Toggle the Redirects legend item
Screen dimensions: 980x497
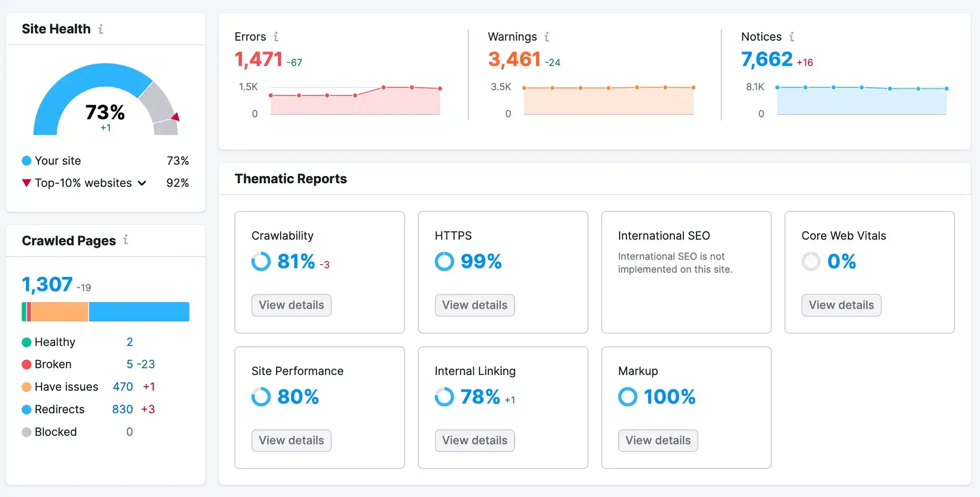pos(59,409)
